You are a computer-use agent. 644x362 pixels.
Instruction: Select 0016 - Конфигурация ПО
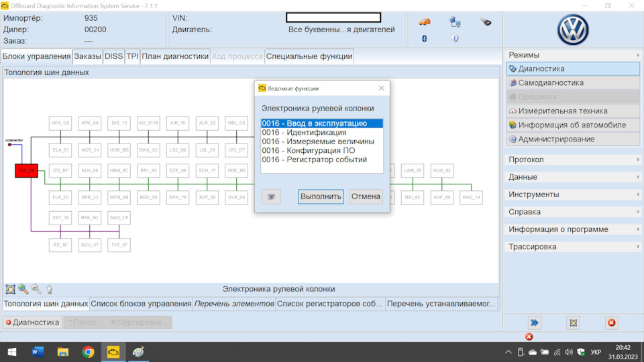pos(322,151)
